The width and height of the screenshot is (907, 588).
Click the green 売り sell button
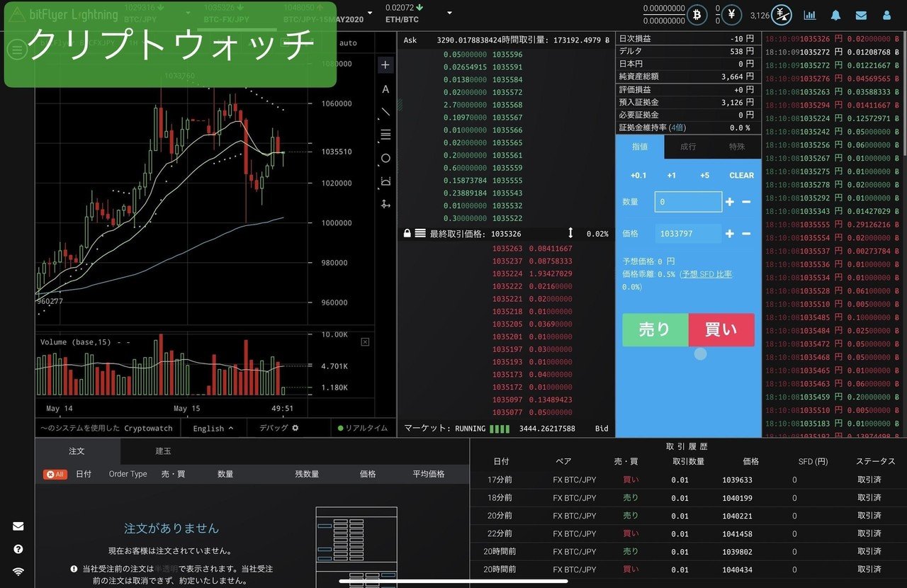pos(655,329)
